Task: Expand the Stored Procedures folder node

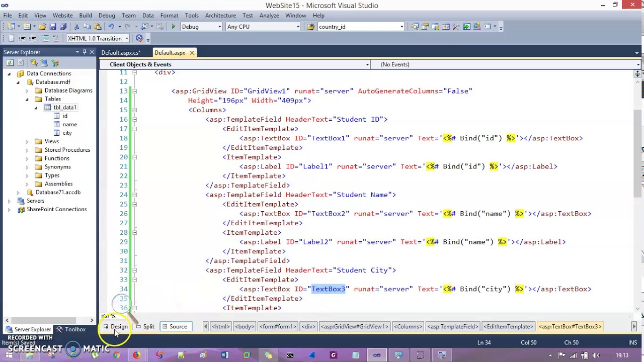Action: (x=27, y=150)
